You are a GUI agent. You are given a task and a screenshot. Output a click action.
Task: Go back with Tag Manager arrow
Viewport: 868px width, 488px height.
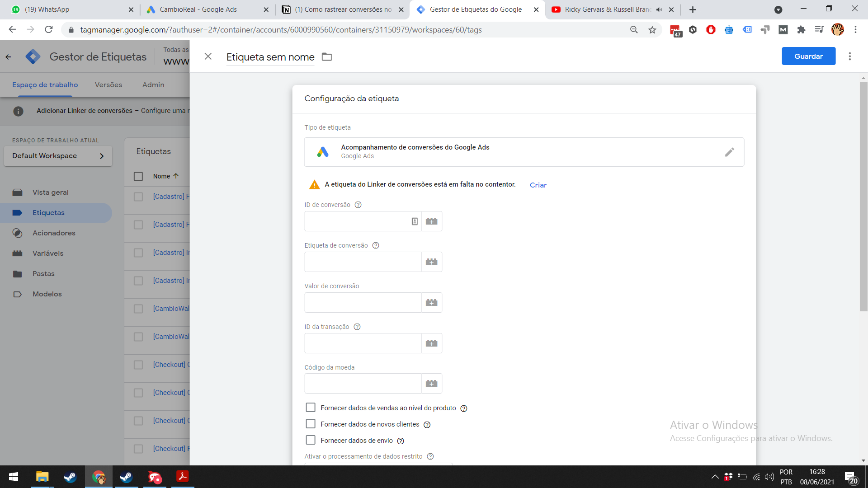8,57
